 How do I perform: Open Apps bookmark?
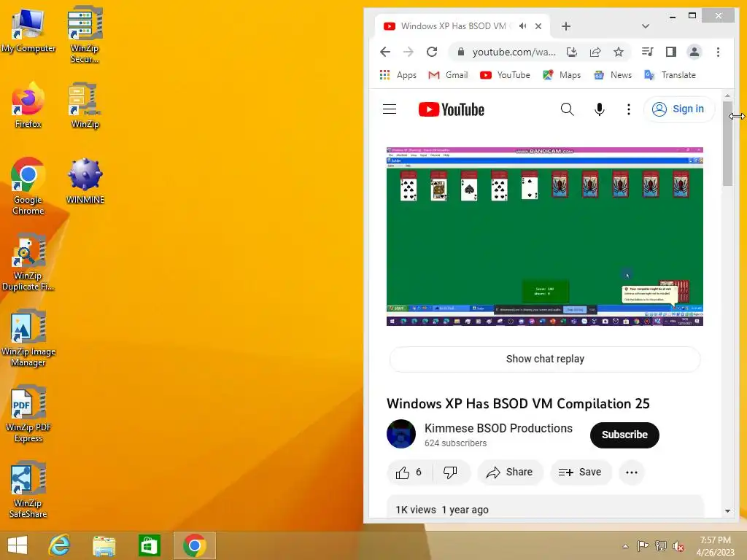(398, 75)
